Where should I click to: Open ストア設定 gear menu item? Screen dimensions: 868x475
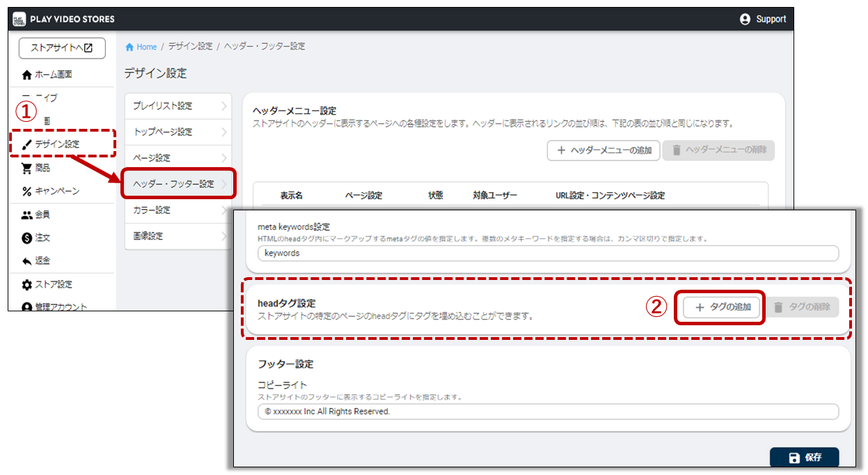coord(53,284)
